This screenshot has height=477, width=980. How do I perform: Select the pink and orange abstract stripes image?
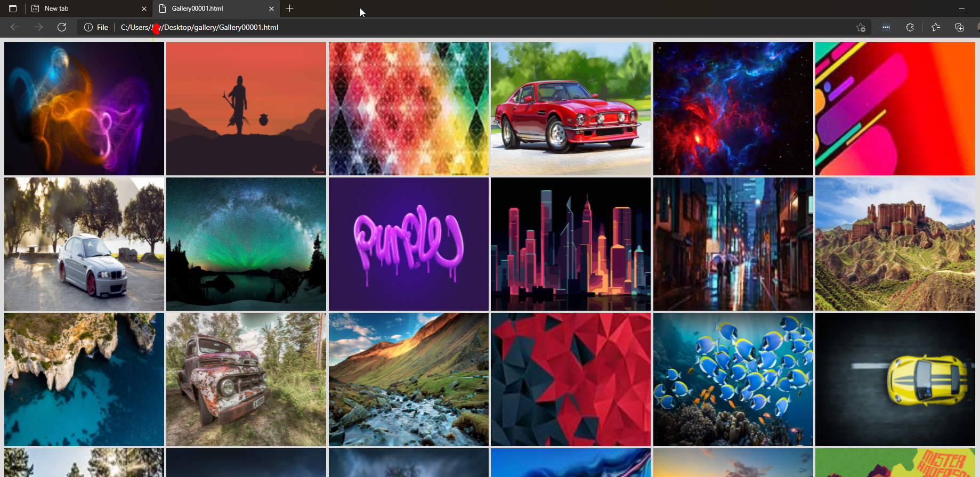pyautogui.click(x=895, y=109)
